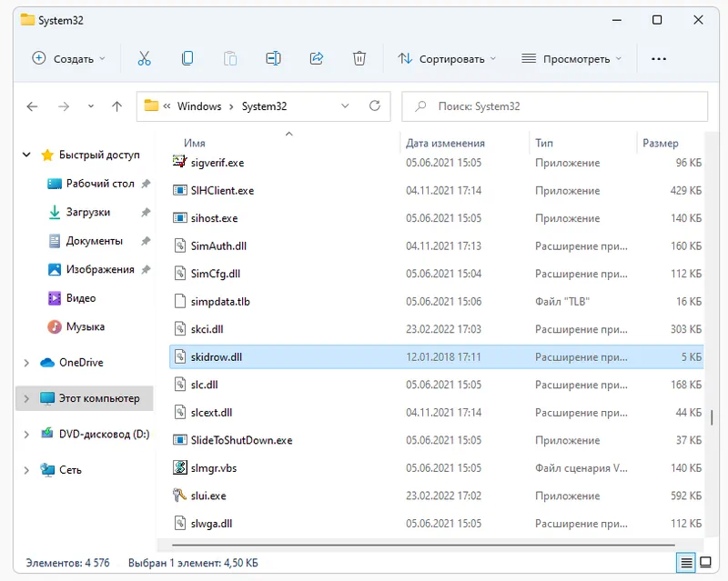Open the Просмотреть menu
The width and height of the screenshot is (728, 581).
(571, 58)
